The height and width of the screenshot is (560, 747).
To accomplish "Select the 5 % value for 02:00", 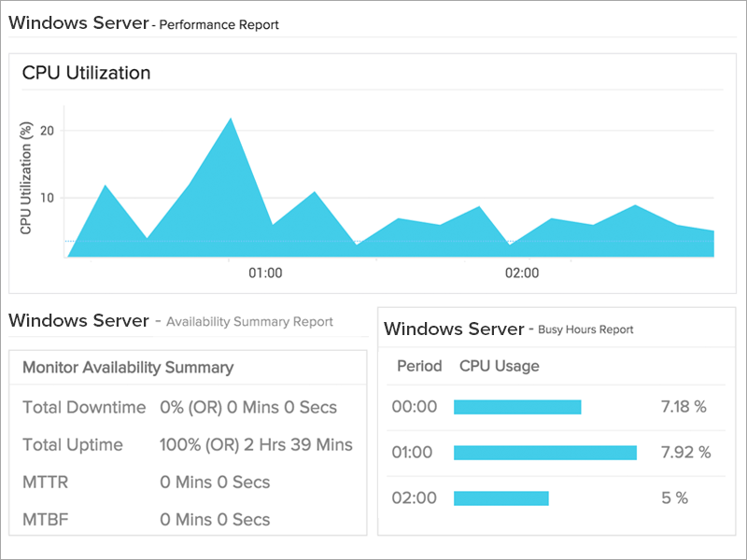I will 674,498.
